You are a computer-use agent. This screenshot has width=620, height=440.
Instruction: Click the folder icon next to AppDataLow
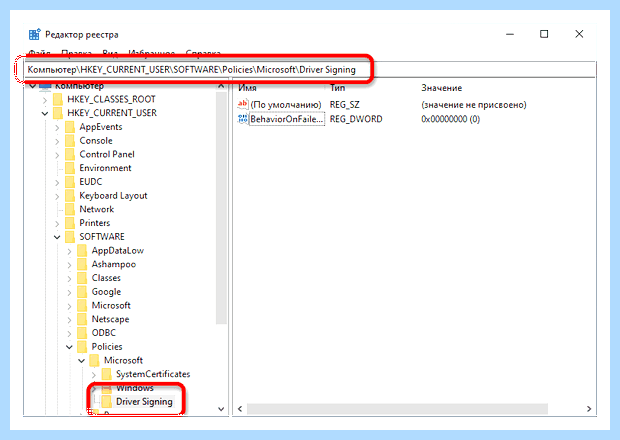click(82, 251)
